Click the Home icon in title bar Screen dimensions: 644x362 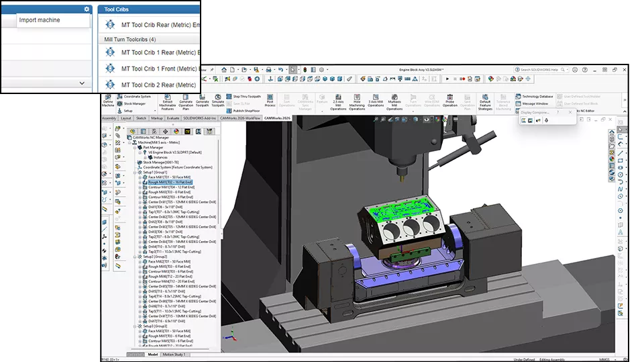224,70
